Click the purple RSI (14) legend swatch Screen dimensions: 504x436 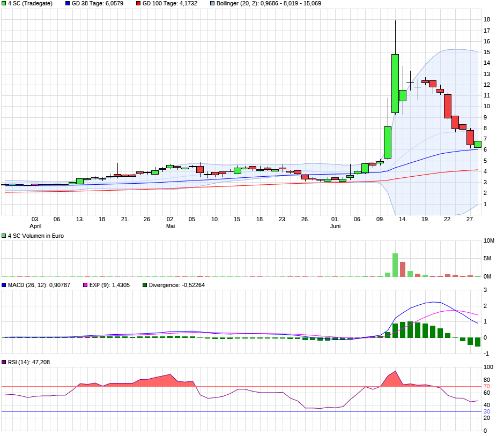(x=4, y=363)
